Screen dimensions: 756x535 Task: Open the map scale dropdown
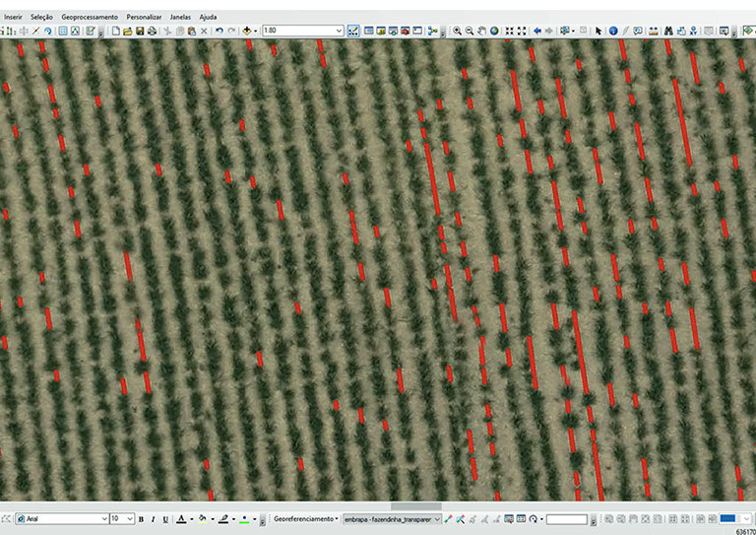(x=339, y=31)
